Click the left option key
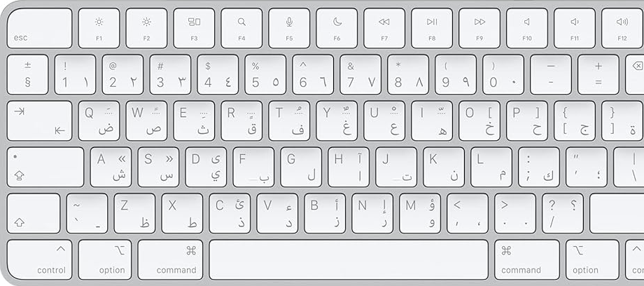 [x=105, y=259]
